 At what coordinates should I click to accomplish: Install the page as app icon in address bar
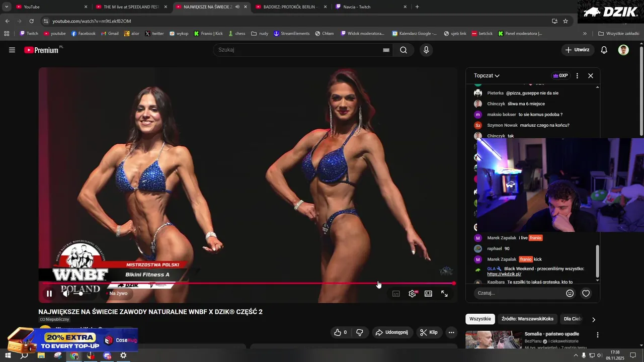[554, 21]
